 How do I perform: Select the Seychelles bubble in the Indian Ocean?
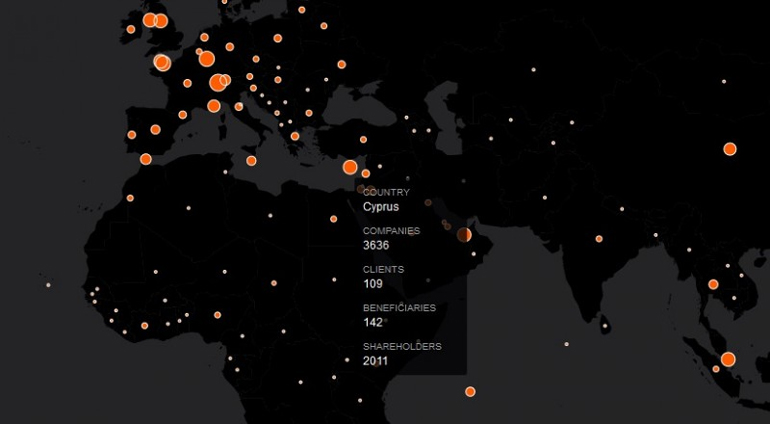pyautogui.click(x=470, y=391)
